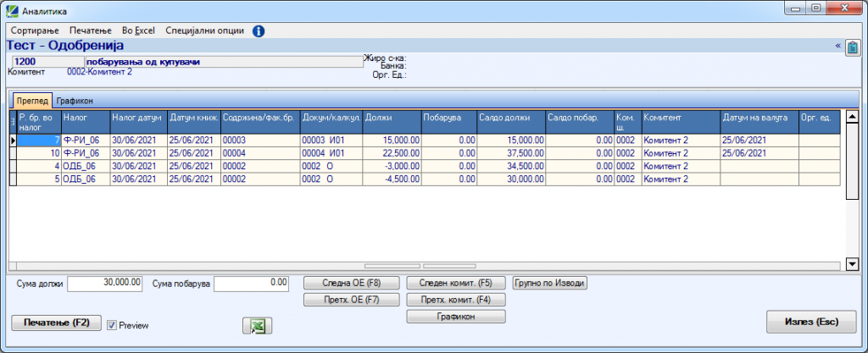The width and height of the screenshot is (868, 353).
Task: Click the Должи column header
Action: [x=392, y=122]
